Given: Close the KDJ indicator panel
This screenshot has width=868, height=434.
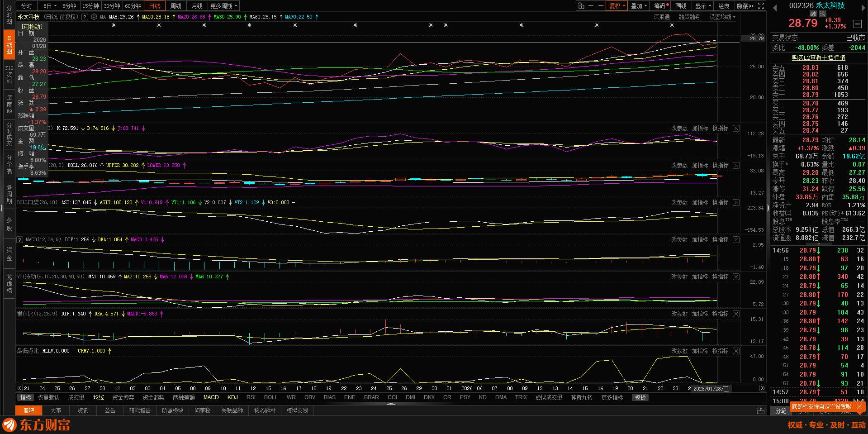Looking at the screenshot, I should tap(736, 129).
